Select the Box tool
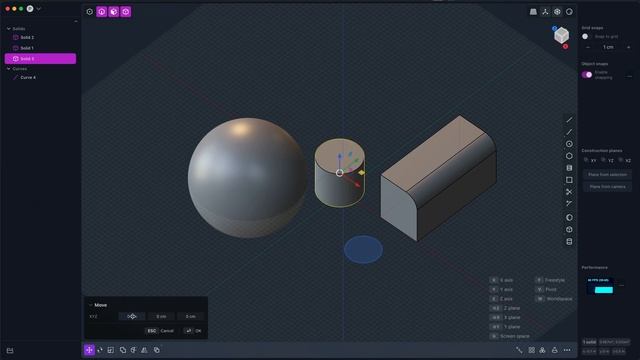 tap(569, 229)
